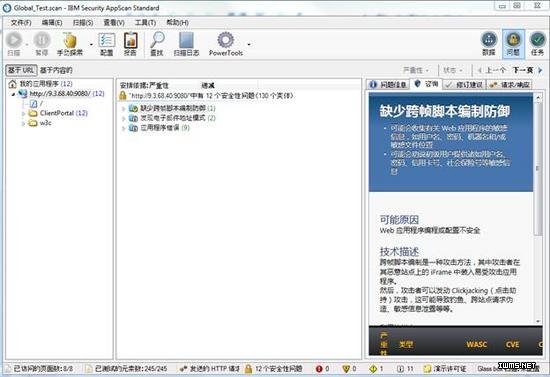Image resolution: width=550 pixels, height=377 pixels.
Task: Switch to the 请求/响应 tab
Action: 509,85
